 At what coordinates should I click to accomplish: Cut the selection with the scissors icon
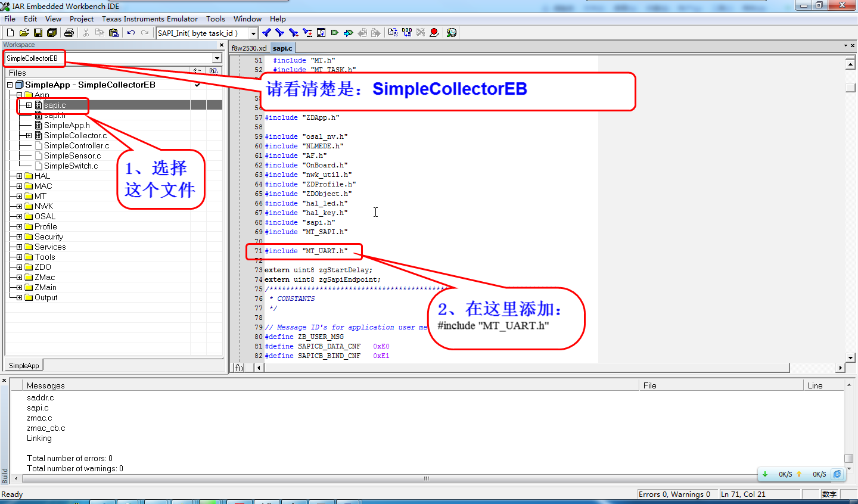pos(86,33)
